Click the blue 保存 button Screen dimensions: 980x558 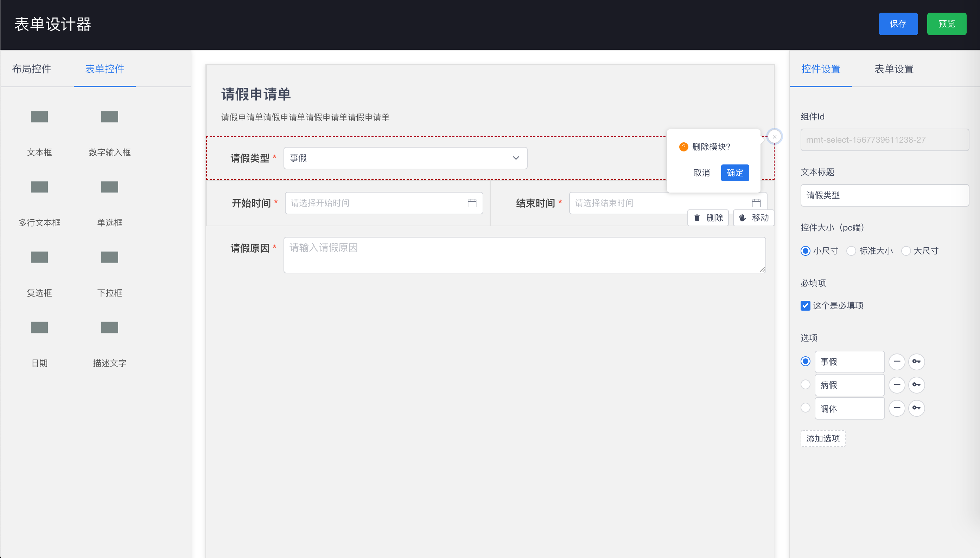point(898,24)
